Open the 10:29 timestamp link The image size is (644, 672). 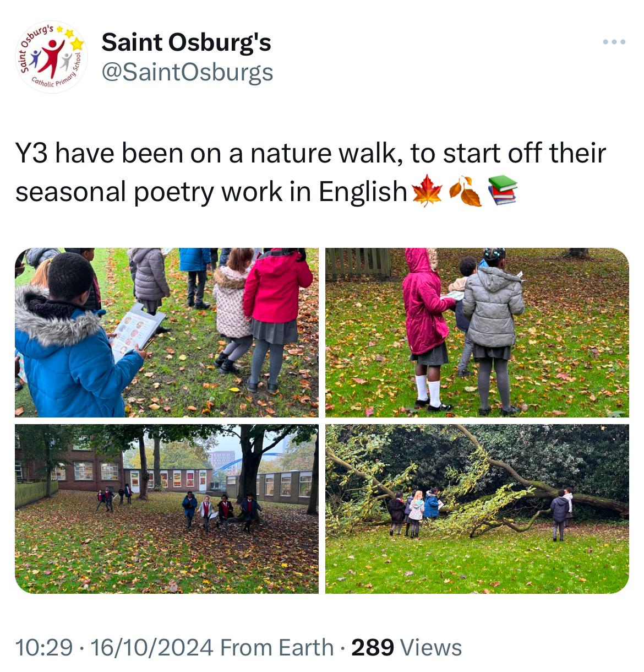click(x=44, y=647)
